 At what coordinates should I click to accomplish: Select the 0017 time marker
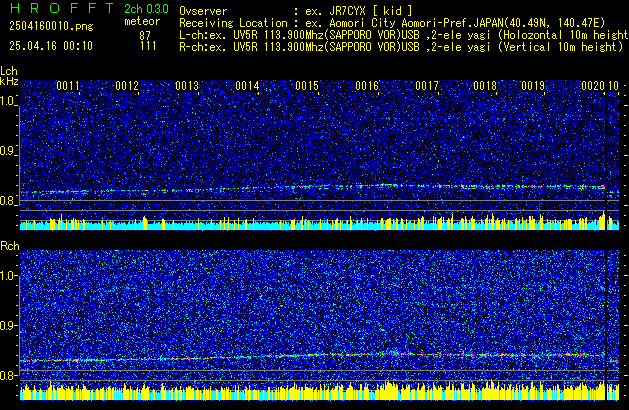tap(427, 86)
